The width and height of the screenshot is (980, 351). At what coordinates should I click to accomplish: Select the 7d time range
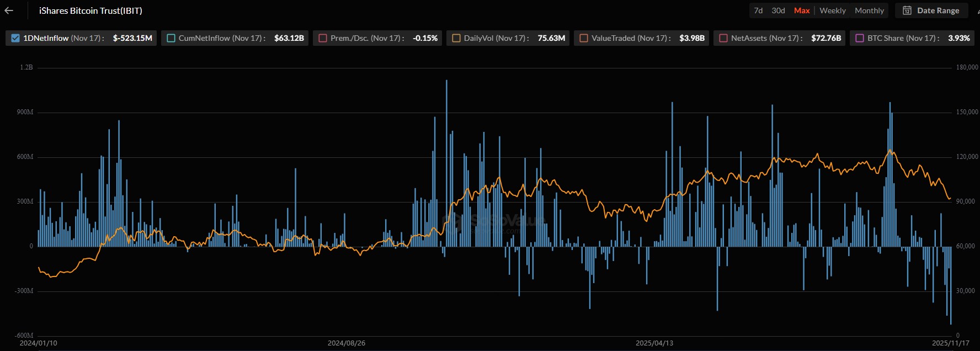click(758, 10)
